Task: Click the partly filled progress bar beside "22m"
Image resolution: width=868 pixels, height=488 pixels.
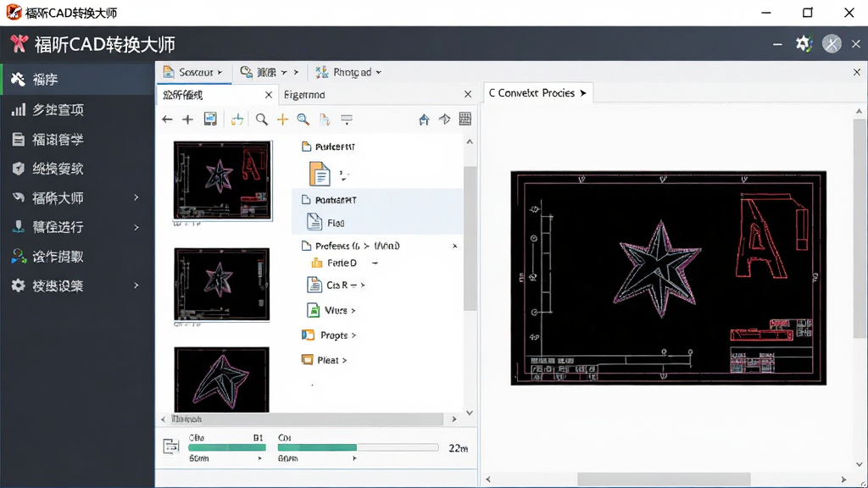Action: pos(359,447)
